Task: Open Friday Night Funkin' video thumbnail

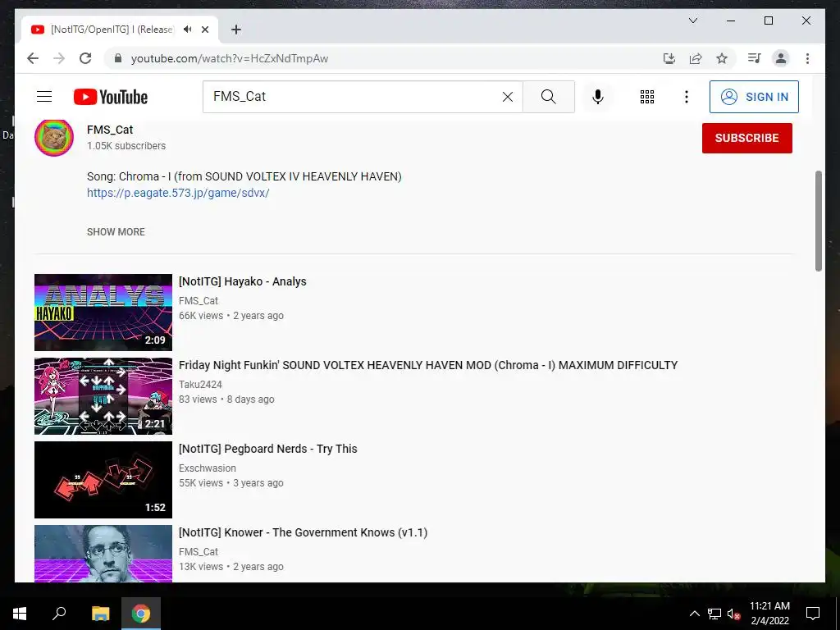Action: [x=103, y=396]
